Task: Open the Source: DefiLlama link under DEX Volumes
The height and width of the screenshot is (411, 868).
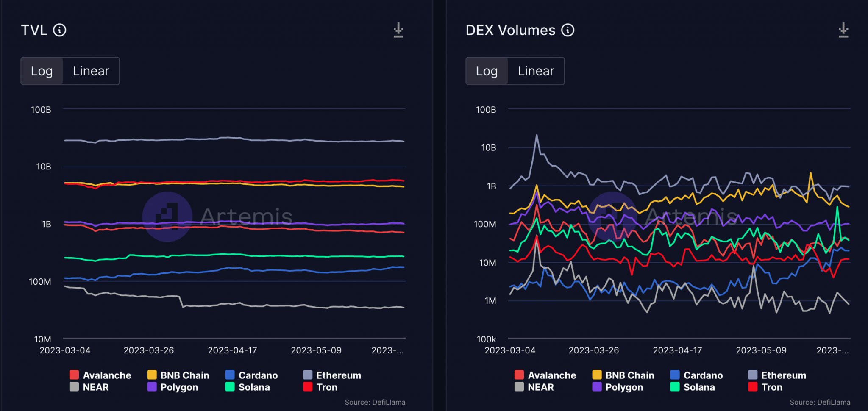Action: coord(820,402)
